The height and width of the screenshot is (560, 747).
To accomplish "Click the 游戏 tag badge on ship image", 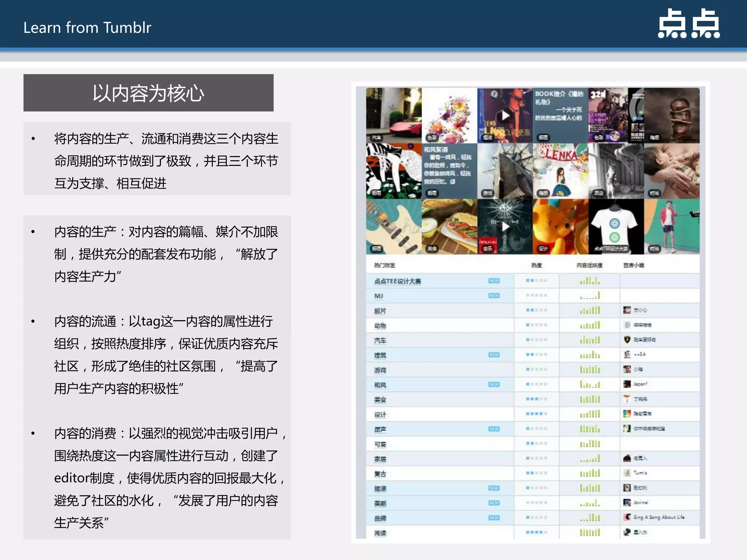I will pos(488,193).
